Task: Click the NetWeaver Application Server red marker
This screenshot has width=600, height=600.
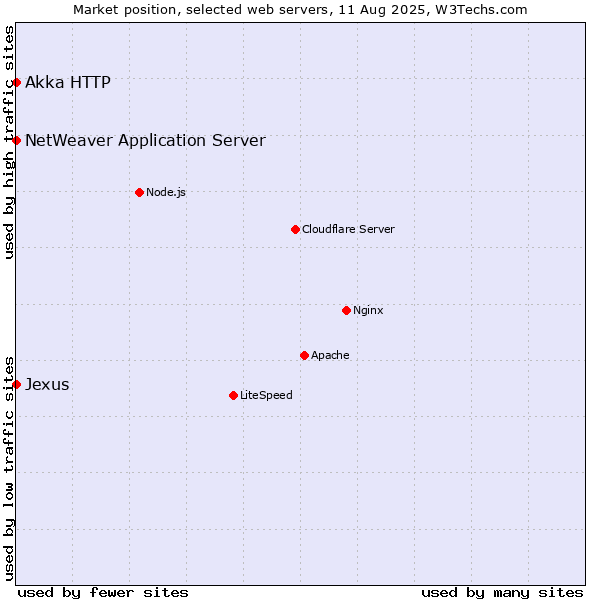Action: pyautogui.click(x=16, y=141)
